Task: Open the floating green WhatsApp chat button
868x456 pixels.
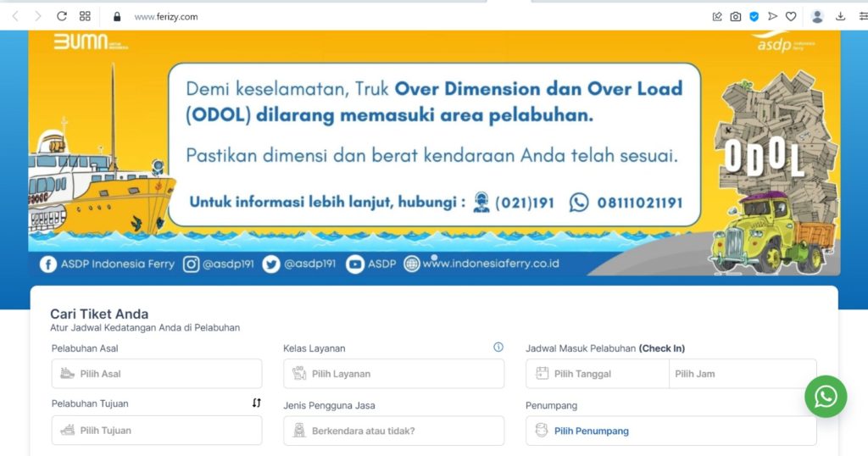Action: click(x=826, y=396)
